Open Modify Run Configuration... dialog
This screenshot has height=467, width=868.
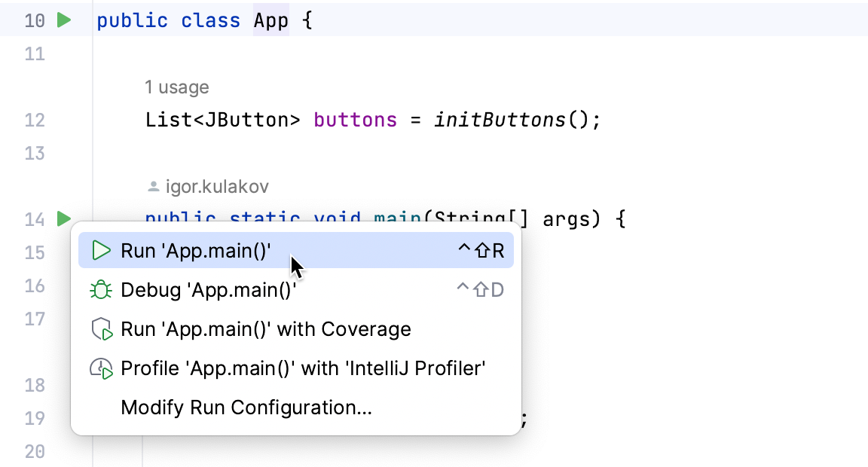pos(296,407)
